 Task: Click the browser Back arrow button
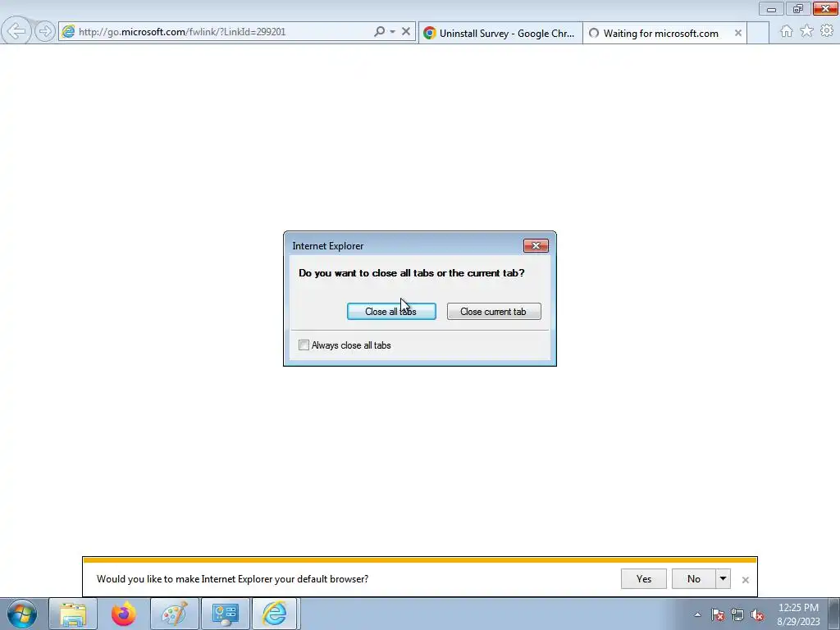pyautogui.click(x=16, y=31)
